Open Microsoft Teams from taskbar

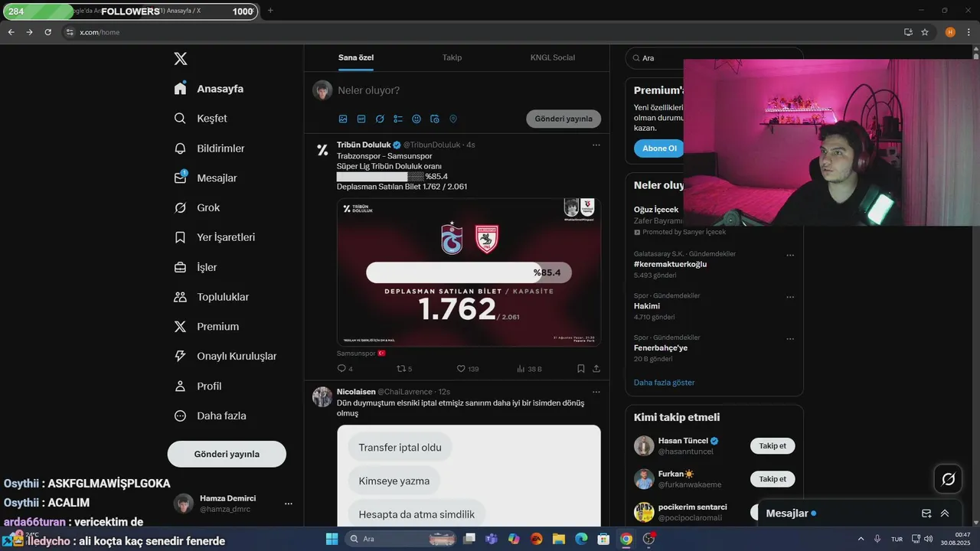tap(492, 539)
